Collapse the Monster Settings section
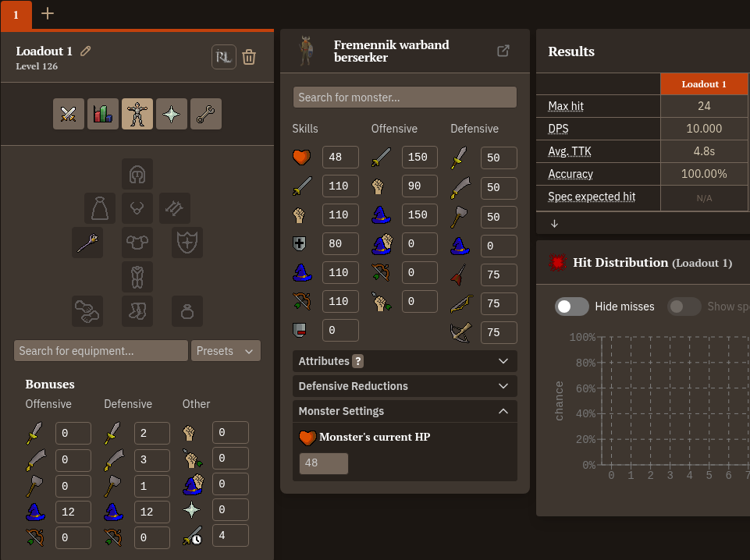The width and height of the screenshot is (750, 560). click(404, 411)
